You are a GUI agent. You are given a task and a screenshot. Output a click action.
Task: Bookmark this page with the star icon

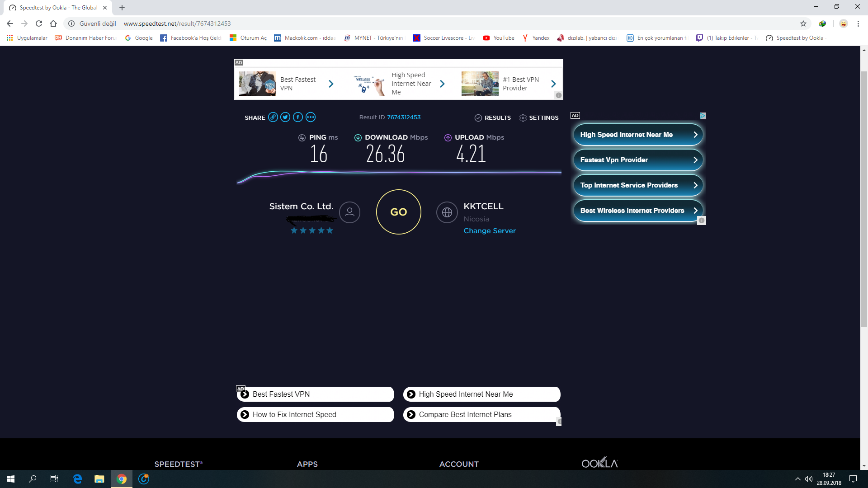coord(803,23)
